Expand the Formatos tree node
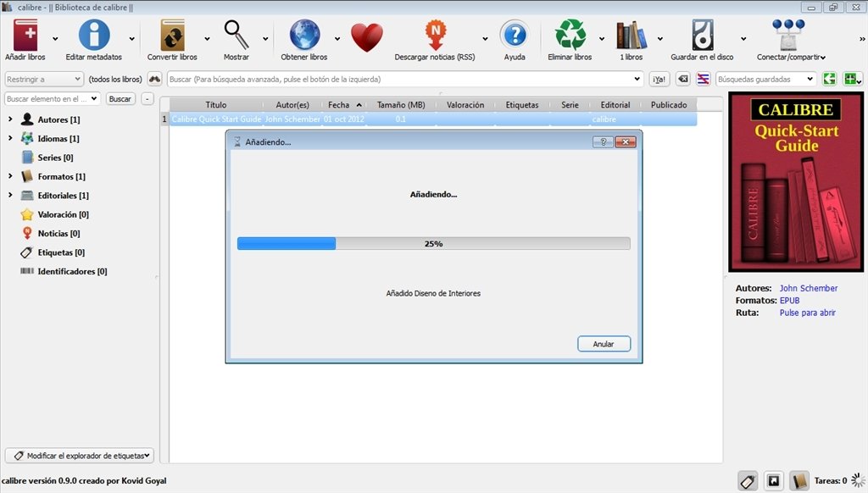 (10, 176)
